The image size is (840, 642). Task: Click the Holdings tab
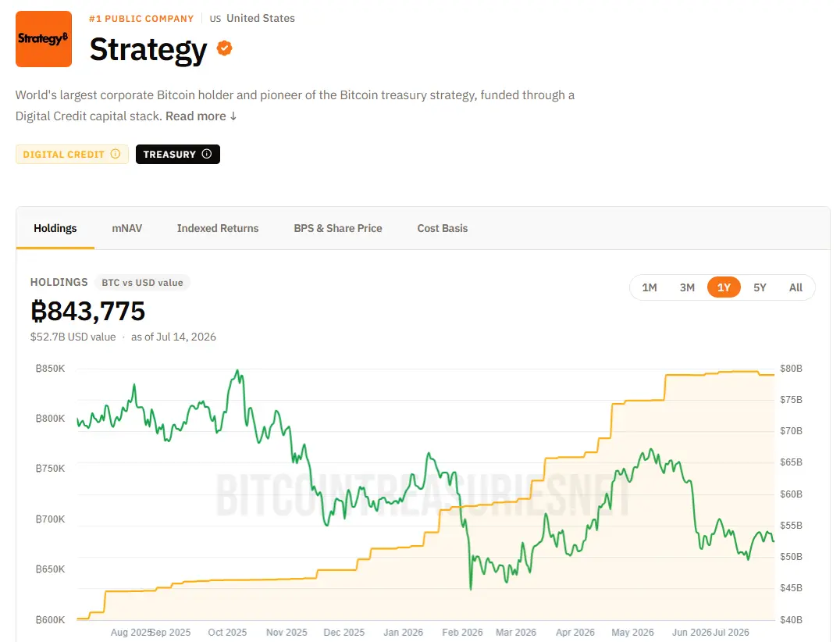point(55,228)
